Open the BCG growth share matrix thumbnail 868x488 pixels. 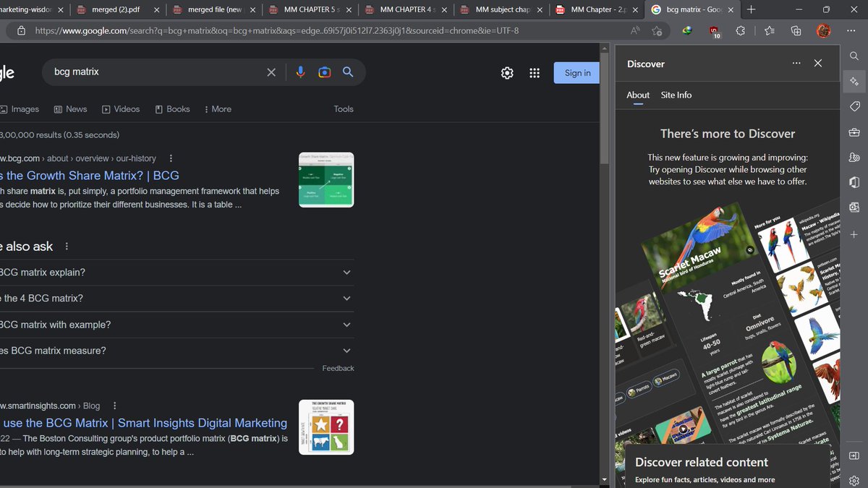coord(326,179)
